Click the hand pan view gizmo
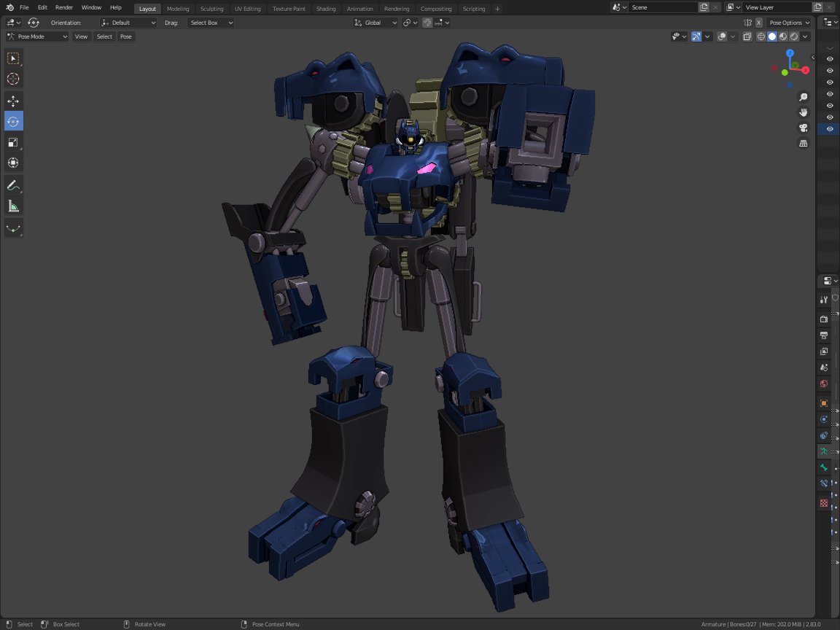This screenshot has height=630, width=840. coord(803,112)
